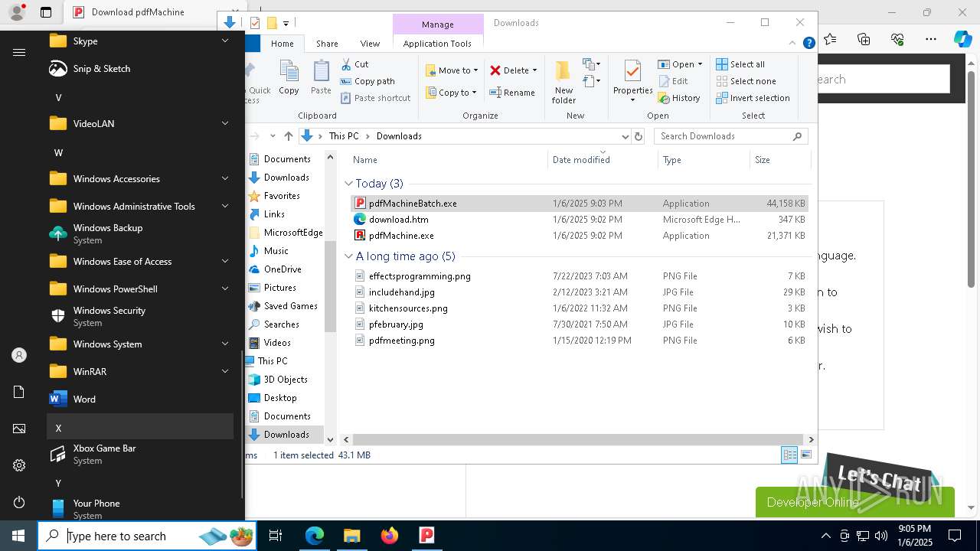Viewport: 980px width, 551px height.
Task: Click Select none in ribbon
Action: click(746, 81)
